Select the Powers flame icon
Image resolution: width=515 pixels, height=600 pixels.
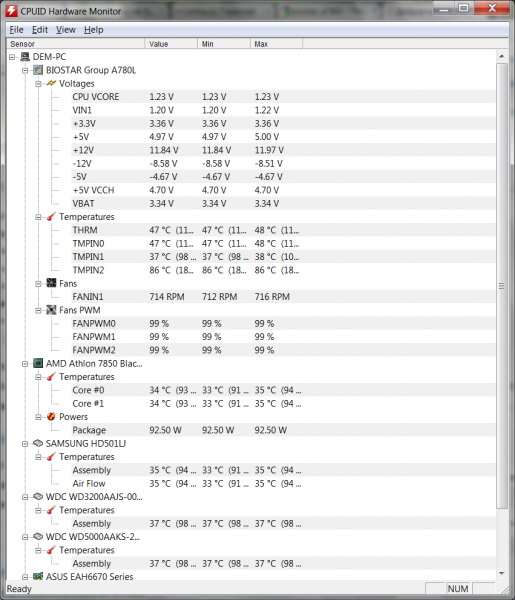(x=51, y=417)
